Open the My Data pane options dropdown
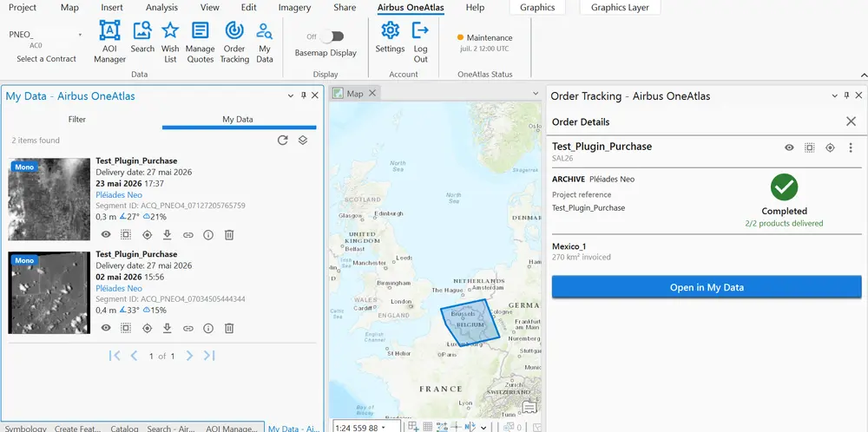The width and height of the screenshot is (868, 432). 291,95
